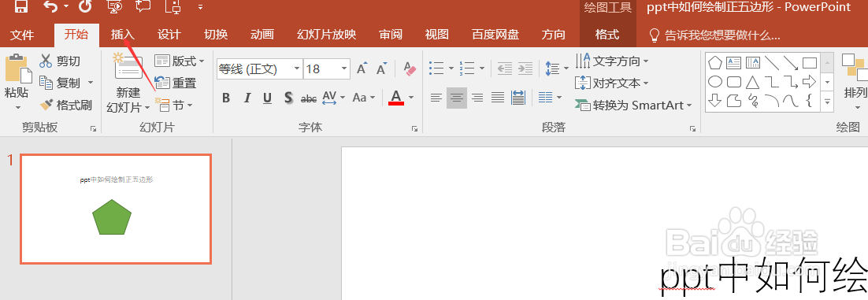The image size is (868, 300).
Task: Select the oval shape
Action: pyautogui.click(x=714, y=82)
